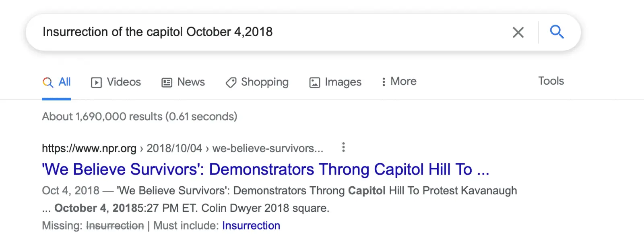Viewport: 644px width, 244px height.
Task: Open the Tools filter options
Action: point(551,81)
